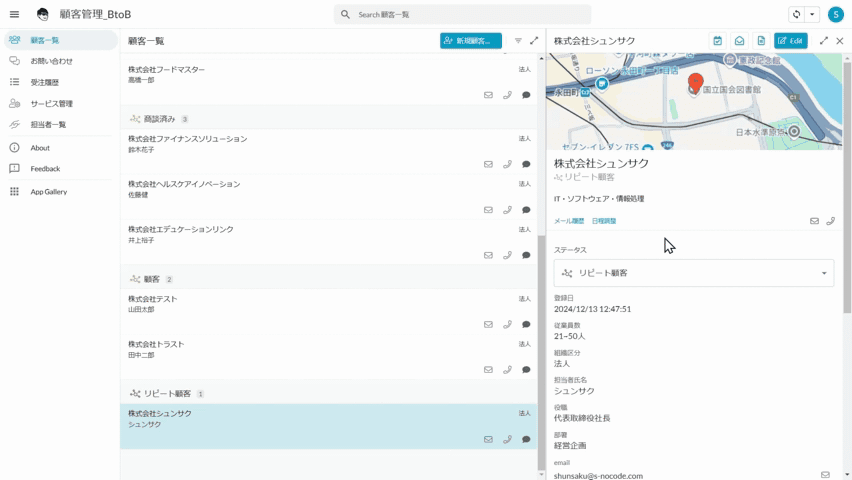Click the calendar check icon in detail header
This screenshot has height=480, width=852.
718,41
